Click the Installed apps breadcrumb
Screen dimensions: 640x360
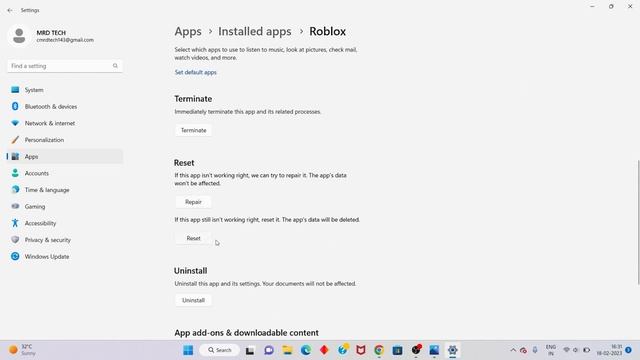click(255, 31)
